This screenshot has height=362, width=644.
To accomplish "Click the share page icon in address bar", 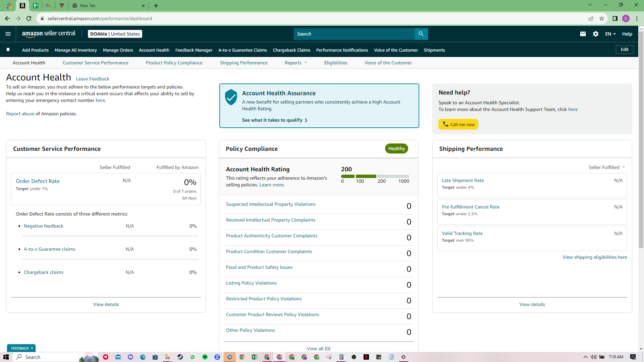I will pyautogui.click(x=591, y=18).
